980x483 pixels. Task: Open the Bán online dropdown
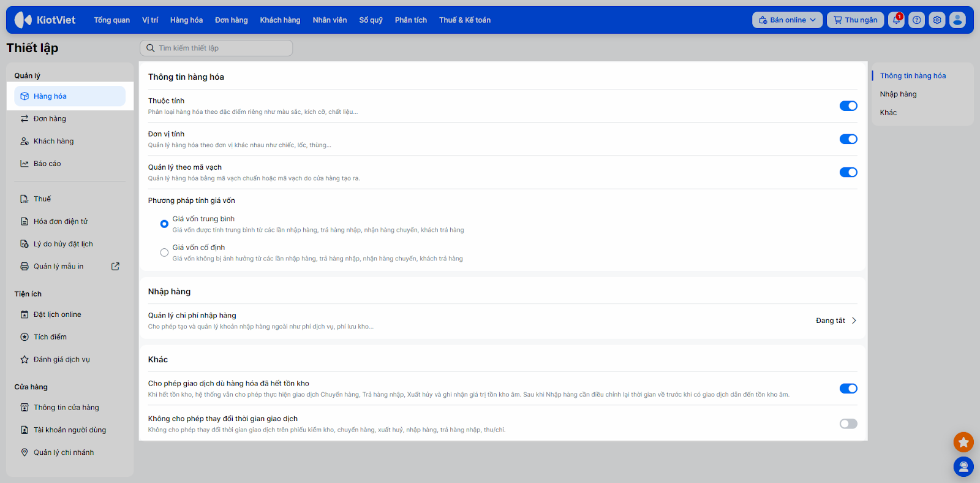coord(787,20)
